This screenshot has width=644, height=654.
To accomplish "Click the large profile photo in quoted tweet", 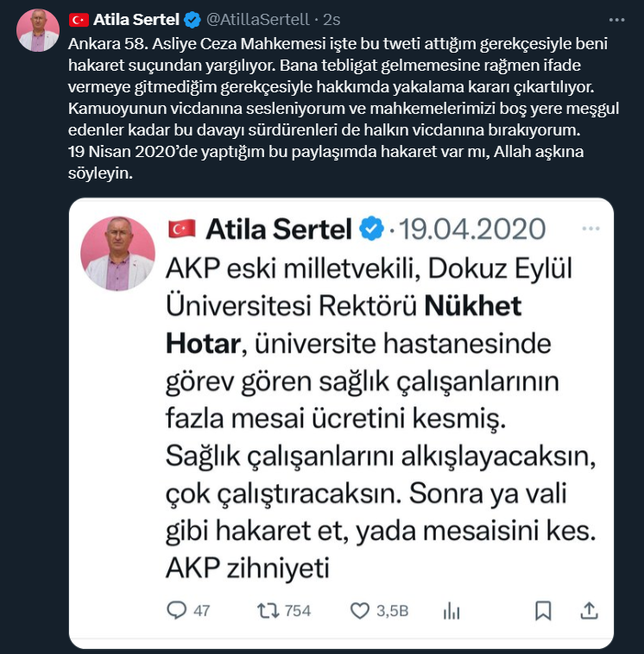I will click(x=117, y=253).
